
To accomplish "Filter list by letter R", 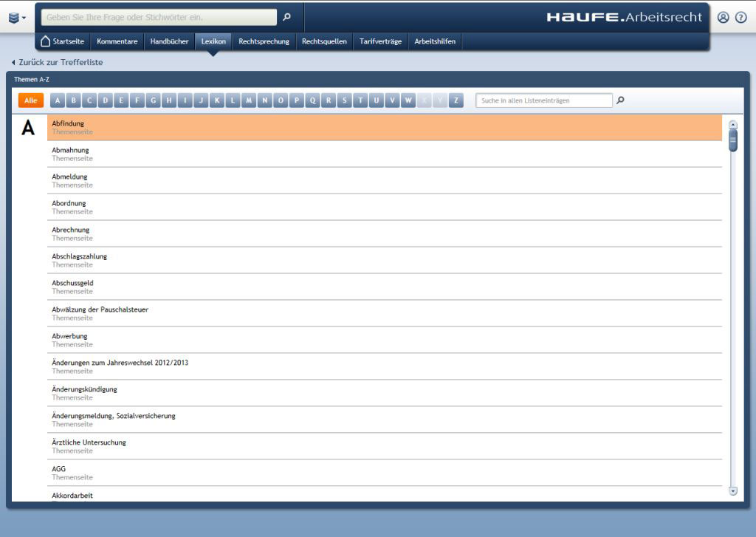I will click(329, 100).
